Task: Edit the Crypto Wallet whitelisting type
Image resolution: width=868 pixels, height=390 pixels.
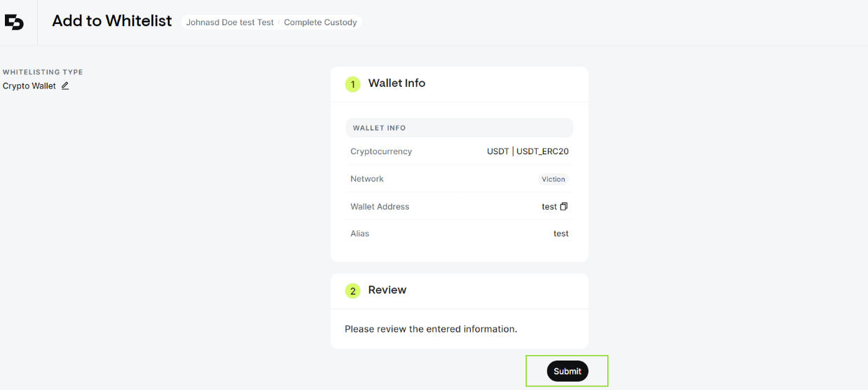Action: (65, 86)
